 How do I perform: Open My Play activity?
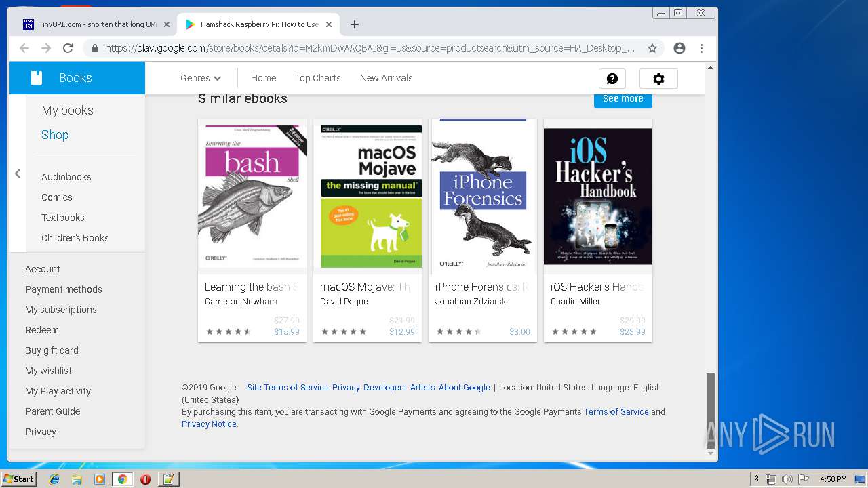[x=58, y=391]
